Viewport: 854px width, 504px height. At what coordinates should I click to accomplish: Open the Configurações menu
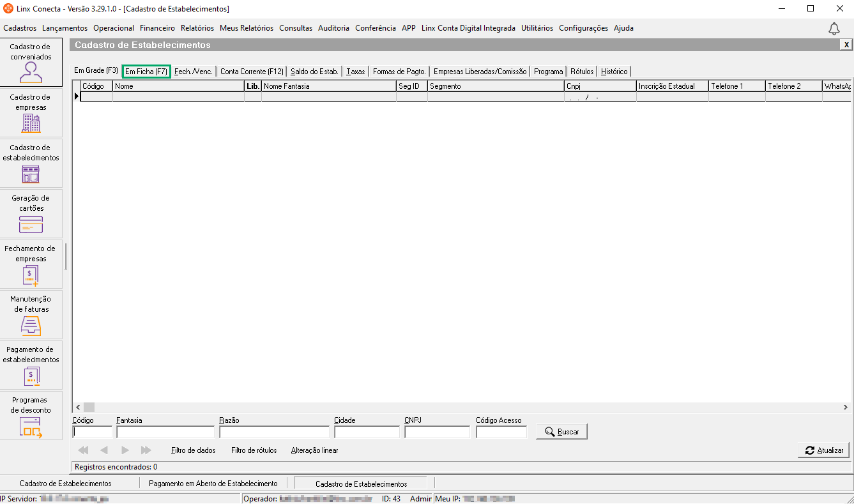coord(583,28)
